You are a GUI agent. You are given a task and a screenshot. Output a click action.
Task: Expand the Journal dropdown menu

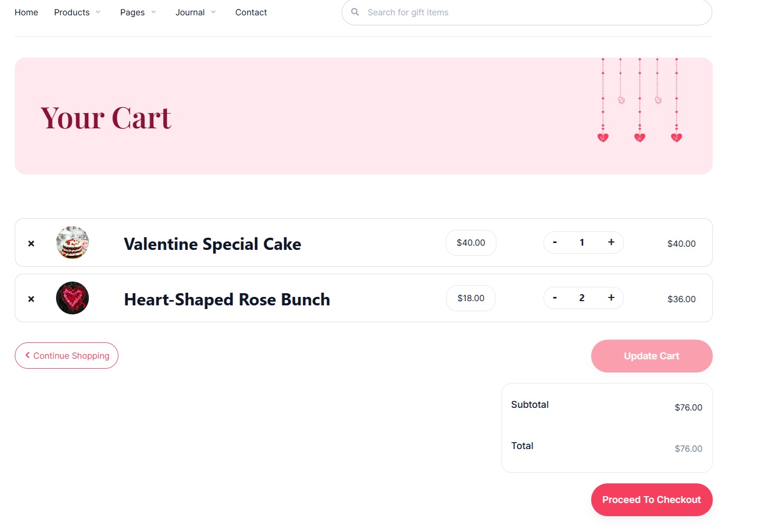pos(196,12)
